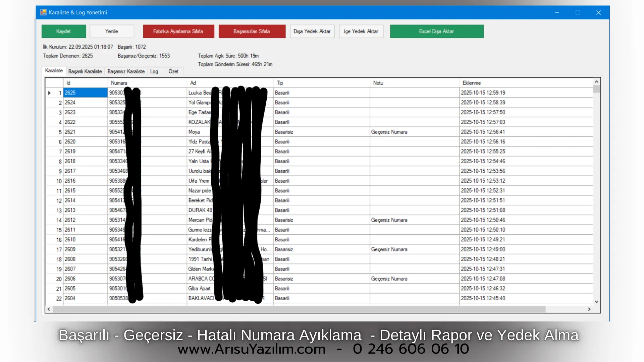Open the Log tab
This screenshot has height=362, width=644.
pyautogui.click(x=154, y=71)
